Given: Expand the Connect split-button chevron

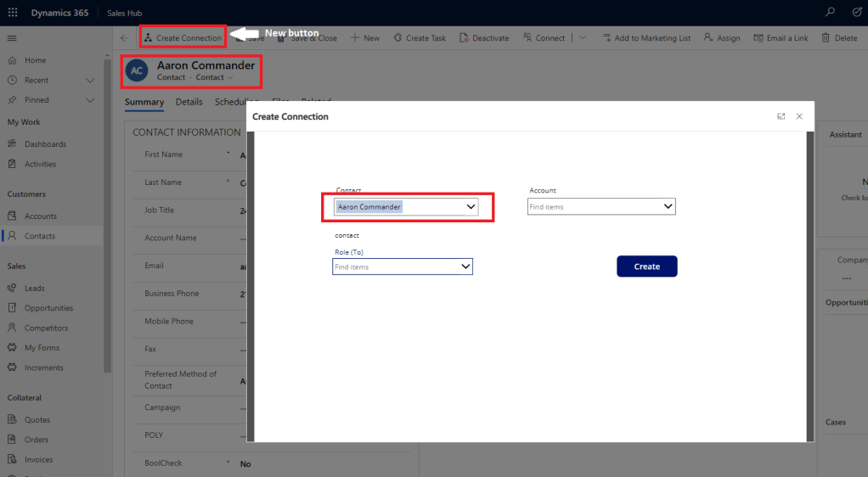Looking at the screenshot, I should pyautogui.click(x=582, y=38).
